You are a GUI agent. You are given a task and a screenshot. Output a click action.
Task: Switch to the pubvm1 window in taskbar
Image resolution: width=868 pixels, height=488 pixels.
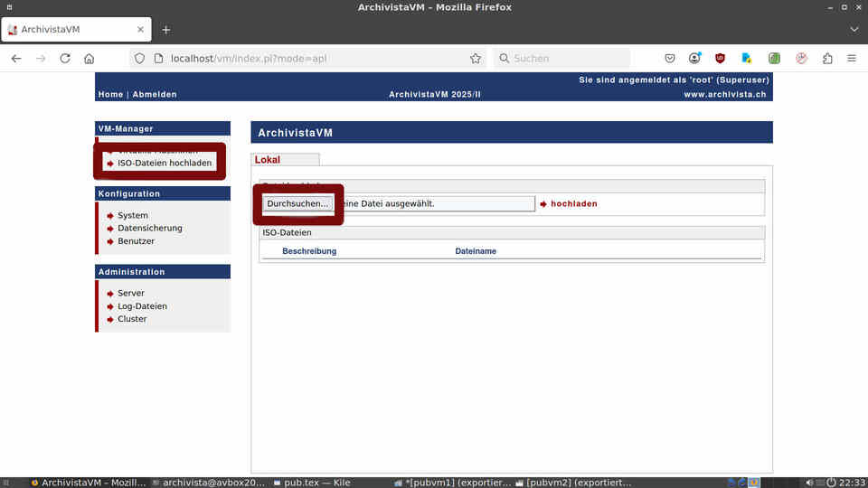453,483
